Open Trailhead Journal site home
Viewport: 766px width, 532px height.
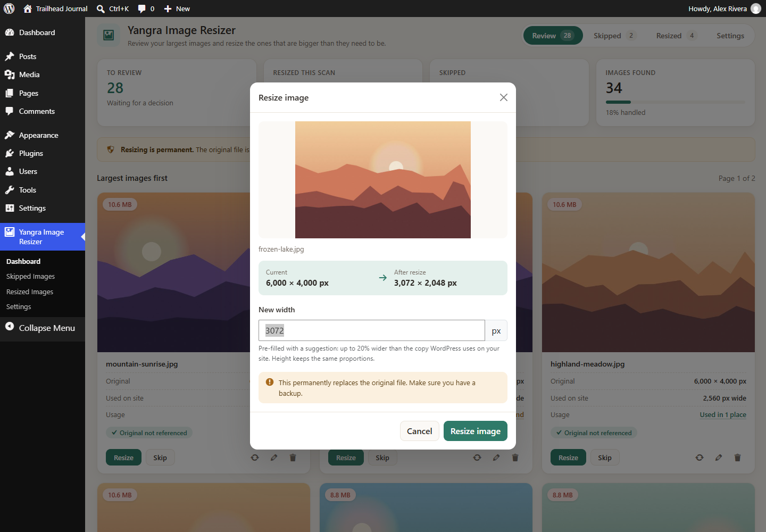(x=56, y=9)
